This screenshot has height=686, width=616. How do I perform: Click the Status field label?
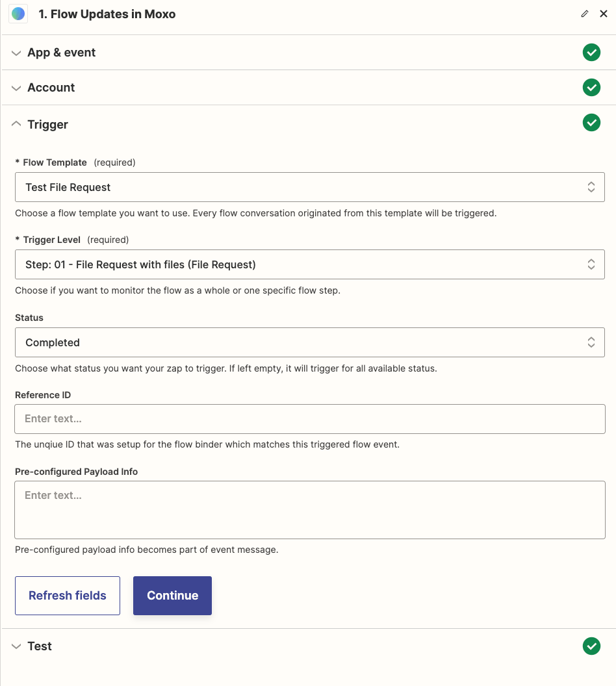click(x=29, y=318)
